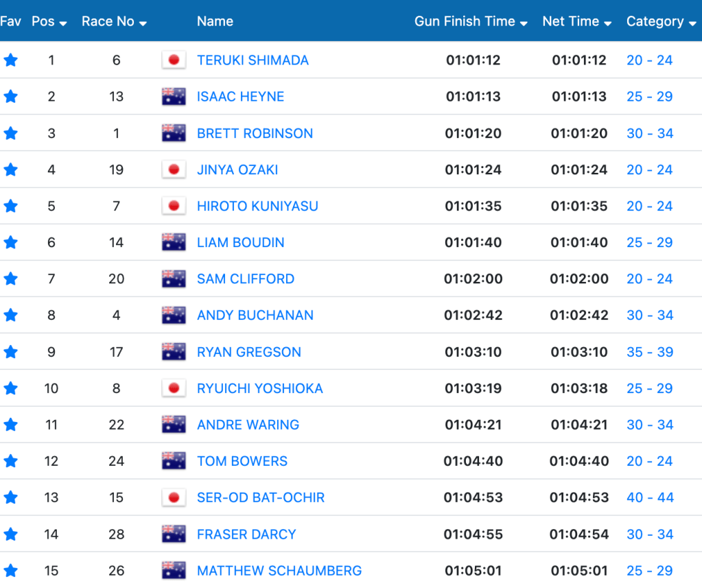Viewport: 702px width, 588px height.
Task: Toggle favorite star for Ryan Gregson
Action: point(10,352)
